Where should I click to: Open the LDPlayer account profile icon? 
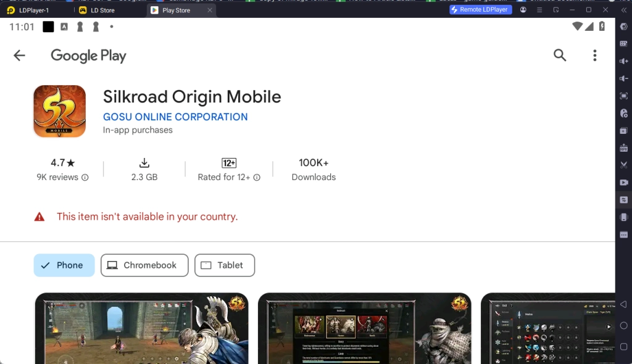pyautogui.click(x=523, y=10)
